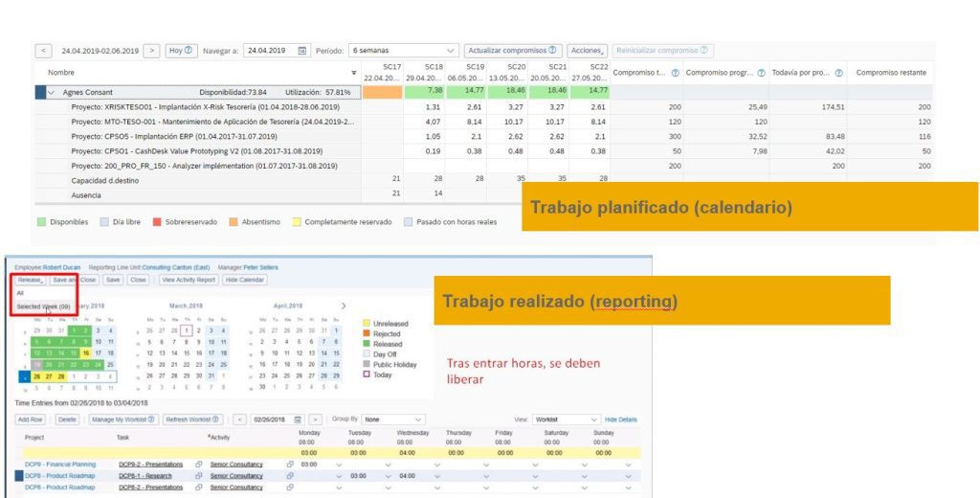
Task: Click help icon for Todavía por pro column
Action: [837, 73]
